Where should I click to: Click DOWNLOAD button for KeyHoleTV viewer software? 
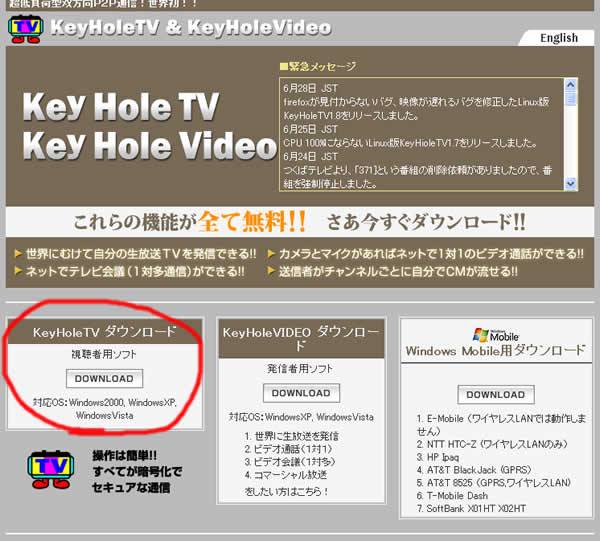104,378
